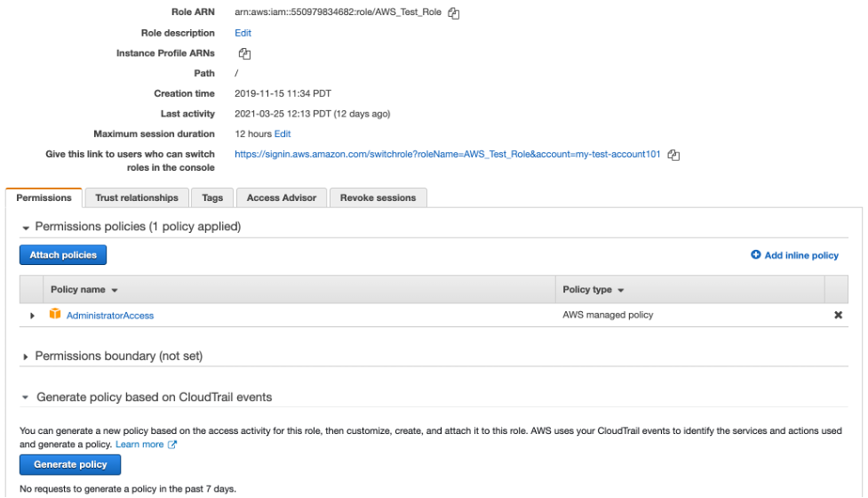Viewport: 868px width, 498px height.
Task: Click external link icon beside Learn more
Action: coord(172,445)
